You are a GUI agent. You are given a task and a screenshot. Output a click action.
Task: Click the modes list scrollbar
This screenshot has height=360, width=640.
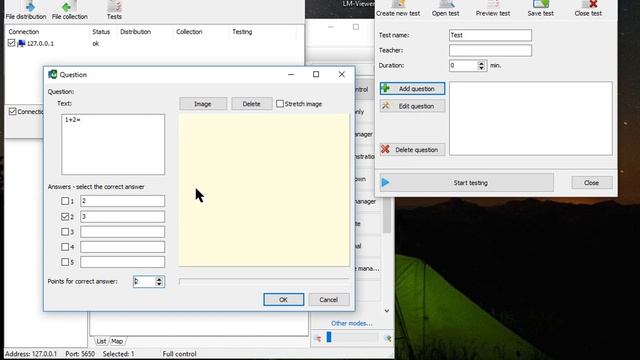387,216
